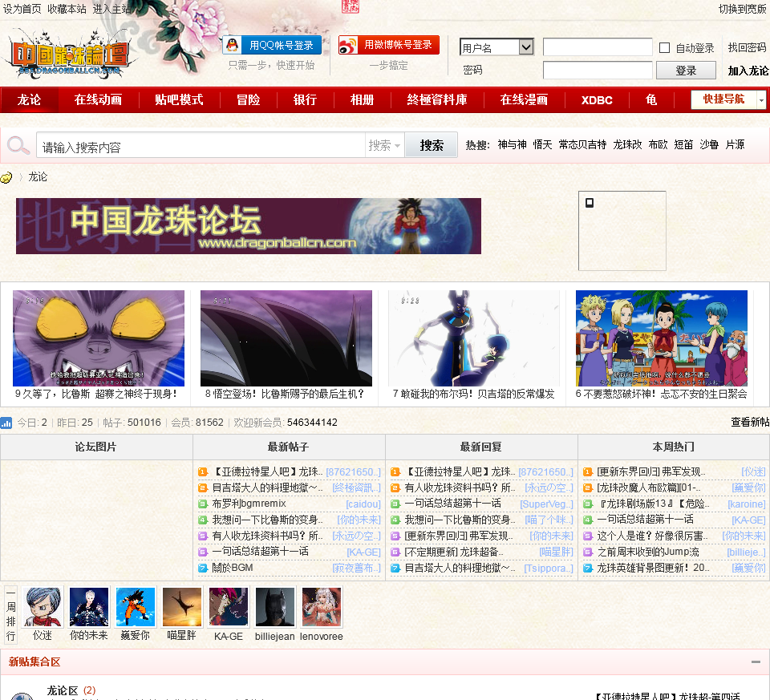This screenshot has width=770, height=700.
Task: Open the 龙论 navigation tab
Action: point(29,100)
